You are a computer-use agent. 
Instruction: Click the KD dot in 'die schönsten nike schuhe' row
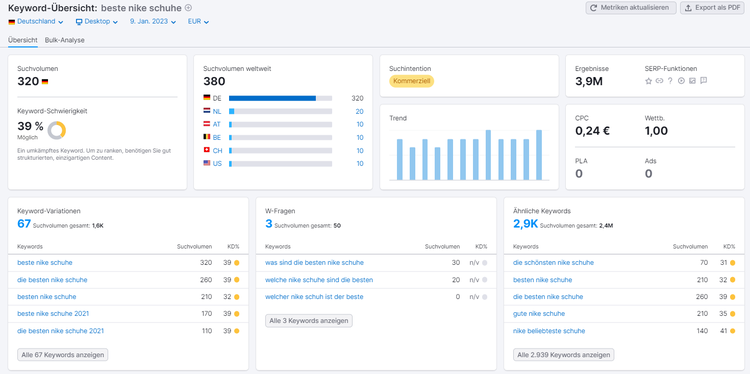[732, 263]
